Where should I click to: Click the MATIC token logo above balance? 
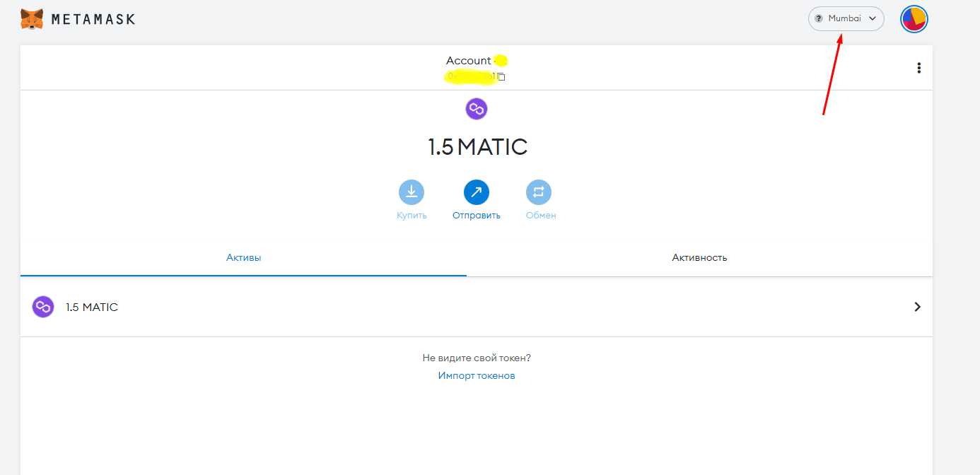[477, 109]
